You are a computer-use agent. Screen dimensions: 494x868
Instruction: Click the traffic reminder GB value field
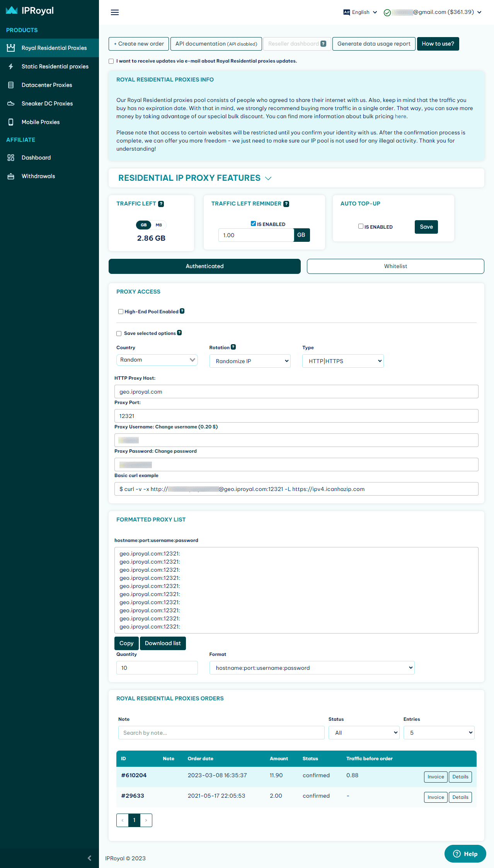pyautogui.click(x=256, y=235)
